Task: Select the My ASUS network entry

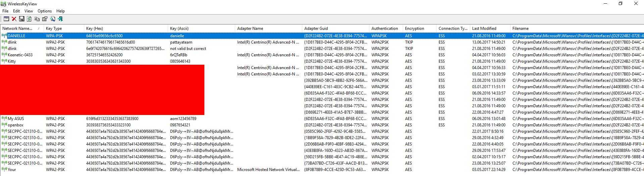Action: pos(16,119)
